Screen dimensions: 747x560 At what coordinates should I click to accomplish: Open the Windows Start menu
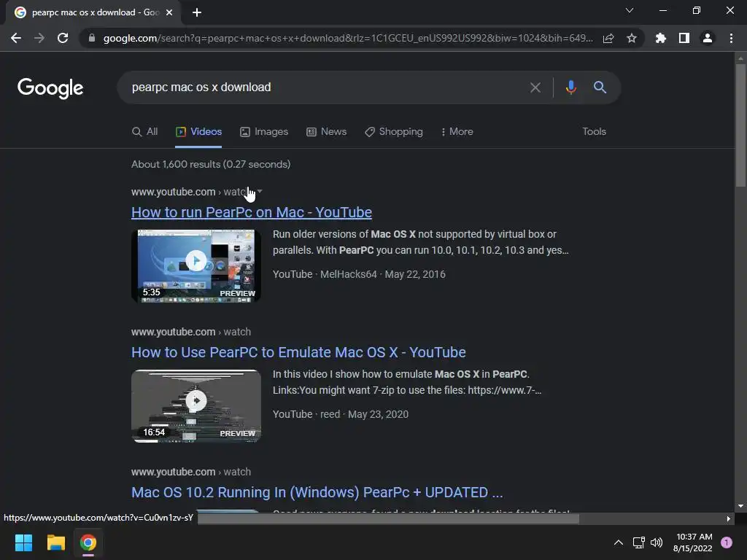pos(23,542)
